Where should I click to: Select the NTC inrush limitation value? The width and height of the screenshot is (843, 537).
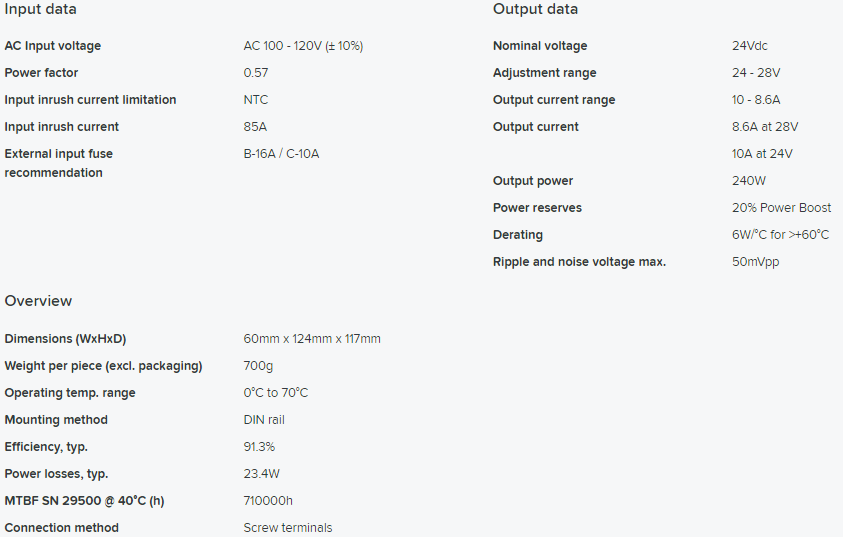(255, 99)
